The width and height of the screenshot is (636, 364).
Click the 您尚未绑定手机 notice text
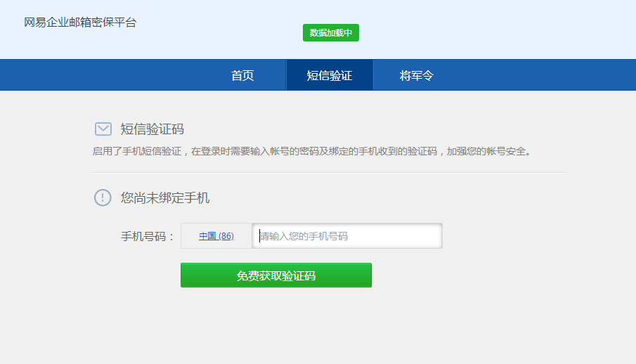point(164,197)
